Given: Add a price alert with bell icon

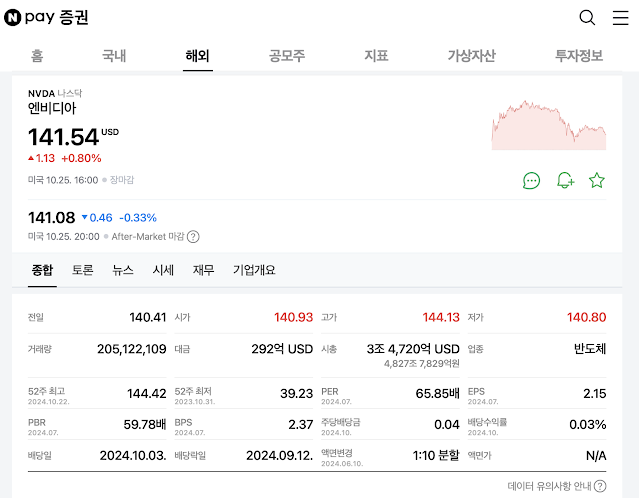Looking at the screenshot, I should tap(565, 181).
